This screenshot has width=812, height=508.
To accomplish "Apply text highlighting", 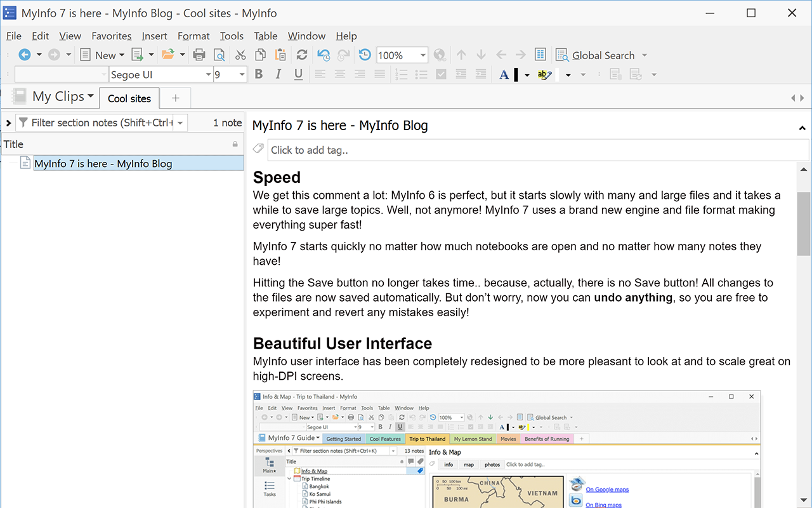I will click(x=544, y=74).
